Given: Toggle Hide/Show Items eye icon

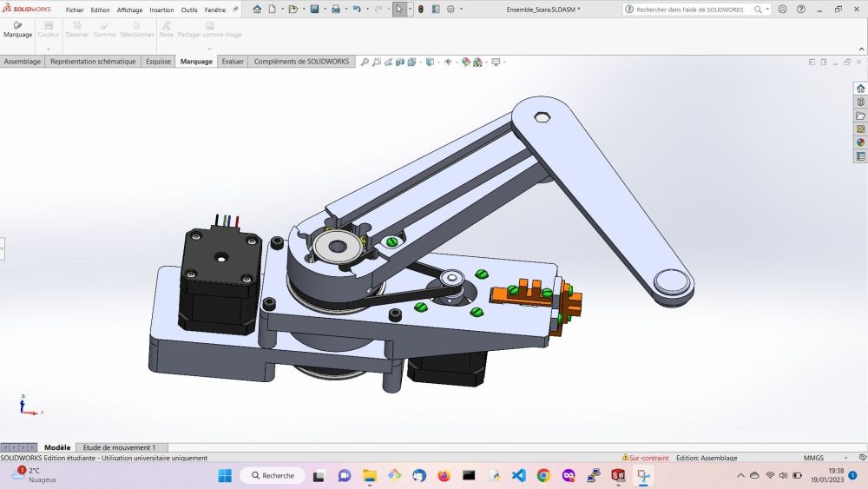Looking at the screenshot, I should point(448,63).
